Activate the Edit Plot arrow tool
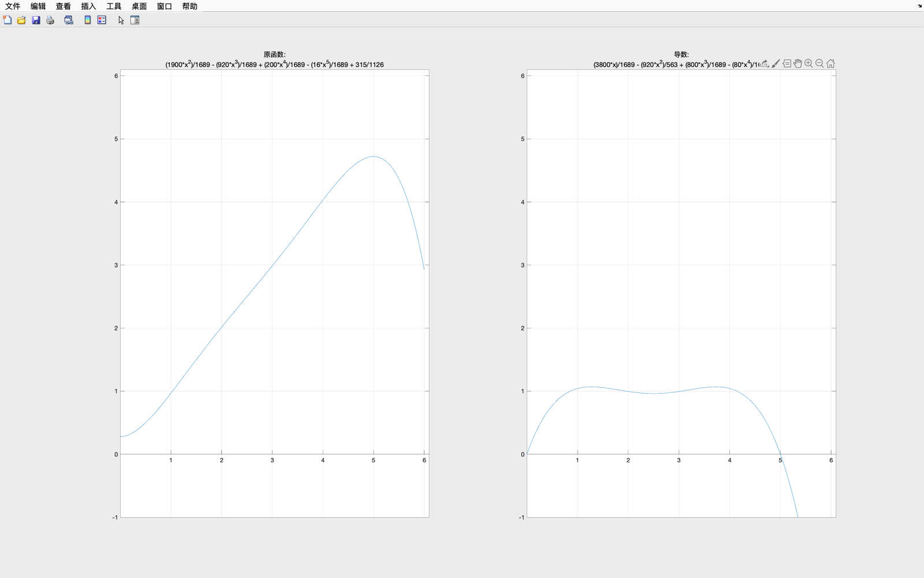This screenshot has height=578, width=924. (121, 20)
